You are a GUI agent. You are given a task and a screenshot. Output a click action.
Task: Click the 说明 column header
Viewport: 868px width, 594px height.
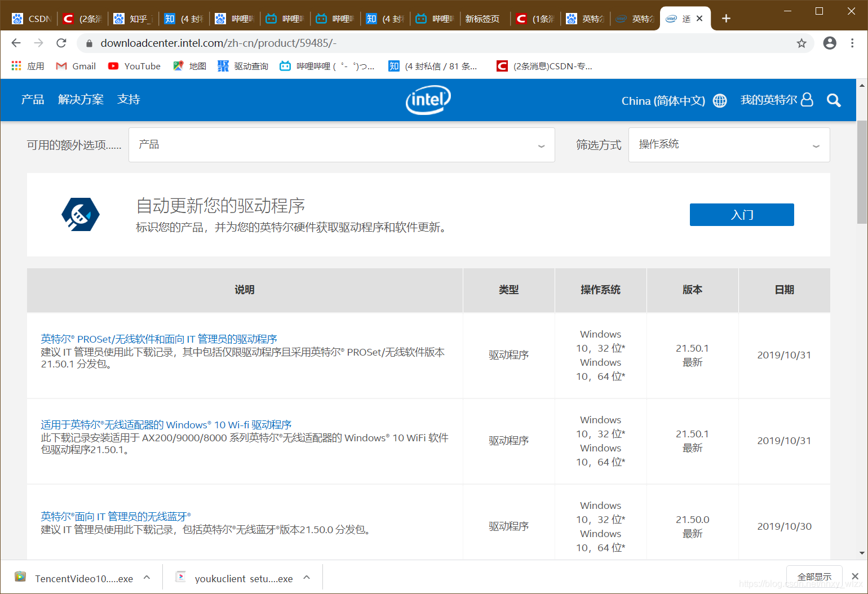coord(245,290)
